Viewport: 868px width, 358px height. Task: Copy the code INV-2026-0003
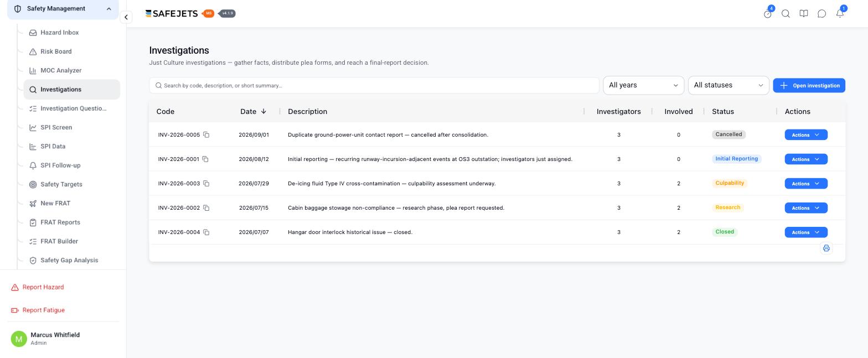[x=206, y=184]
